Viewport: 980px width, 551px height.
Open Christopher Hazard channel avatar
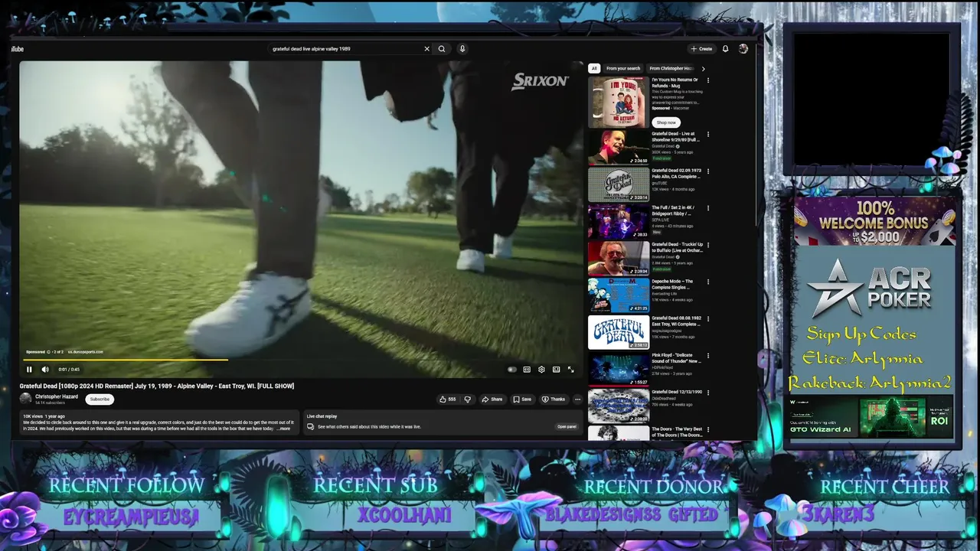coord(25,399)
